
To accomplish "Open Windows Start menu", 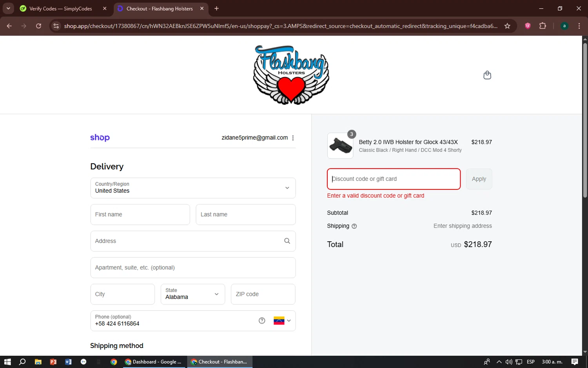I will pyautogui.click(x=7, y=362).
